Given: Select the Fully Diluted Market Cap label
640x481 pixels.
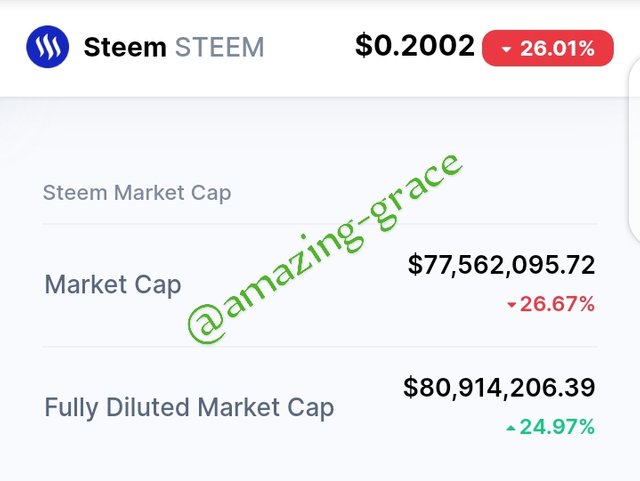Looking at the screenshot, I should pos(189,408).
